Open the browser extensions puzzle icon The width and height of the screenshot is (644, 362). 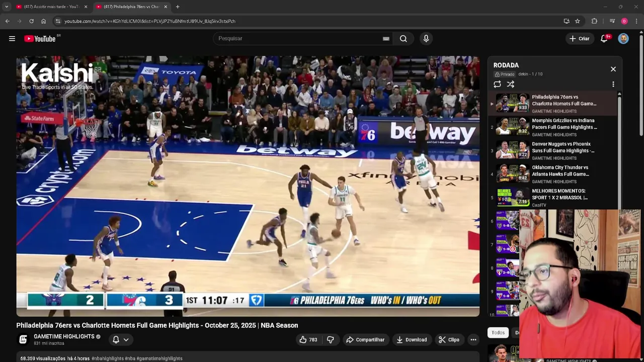[x=594, y=21]
